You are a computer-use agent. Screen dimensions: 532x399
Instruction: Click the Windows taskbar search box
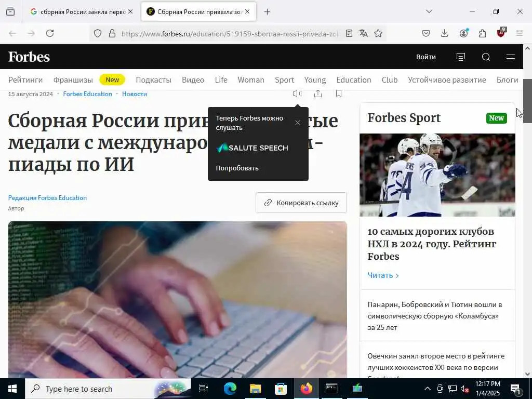pos(108,389)
